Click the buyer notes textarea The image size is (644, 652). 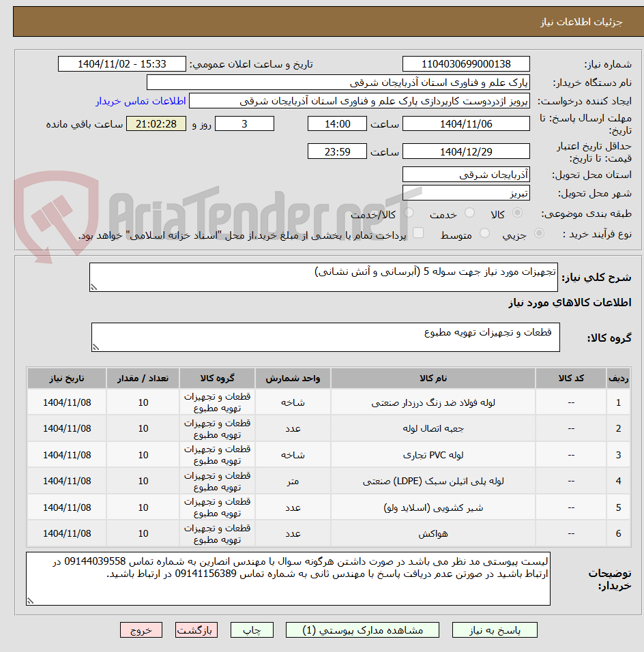click(x=288, y=579)
